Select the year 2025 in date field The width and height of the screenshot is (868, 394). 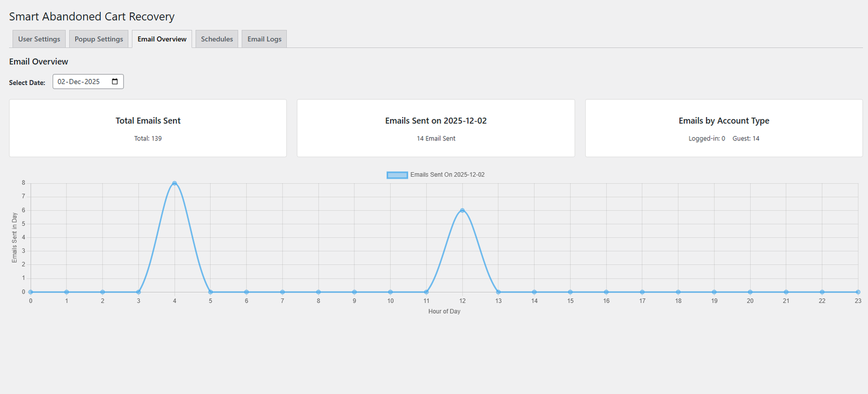tap(92, 82)
